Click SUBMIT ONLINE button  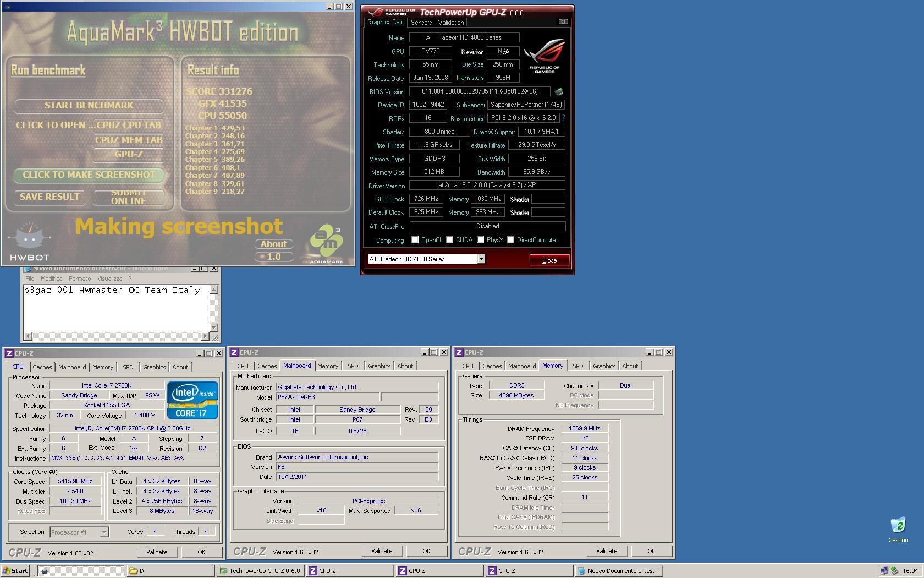(x=128, y=197)
